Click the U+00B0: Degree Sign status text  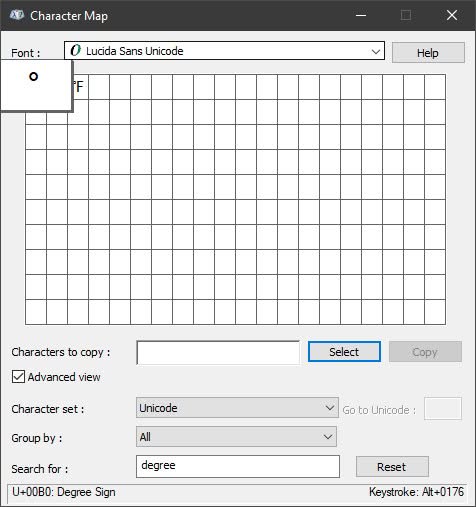(64, 492)
